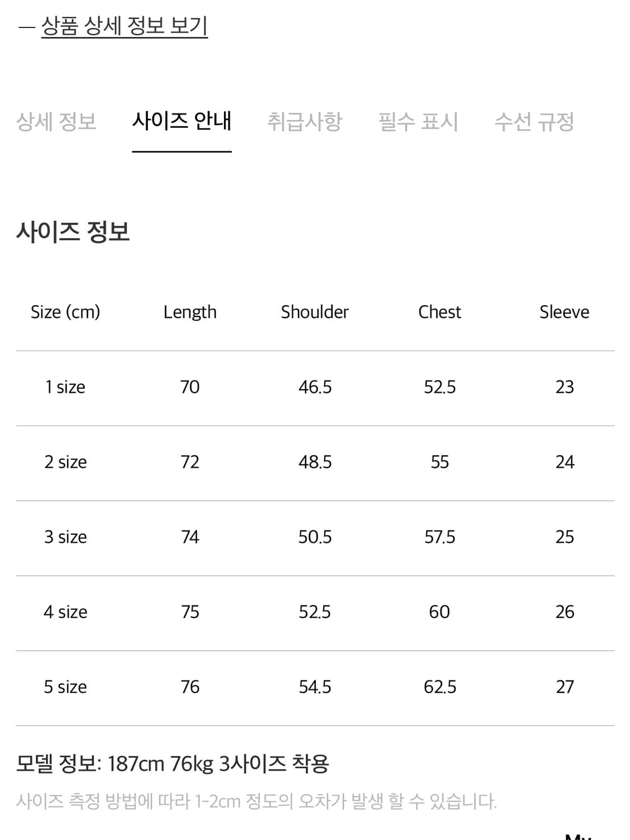The height and width of the screenshot is (840, 630).
Task: Click the Shoulder column header
Action: (314, 312)
